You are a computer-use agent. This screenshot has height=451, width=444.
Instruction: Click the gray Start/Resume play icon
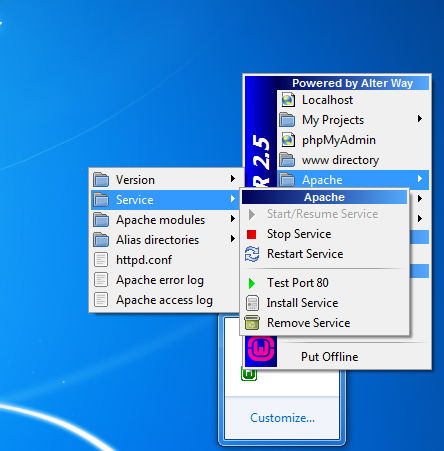(252, 214)
